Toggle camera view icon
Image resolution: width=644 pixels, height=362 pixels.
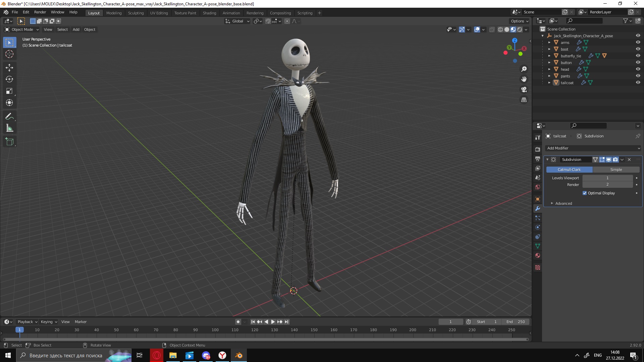524,89
